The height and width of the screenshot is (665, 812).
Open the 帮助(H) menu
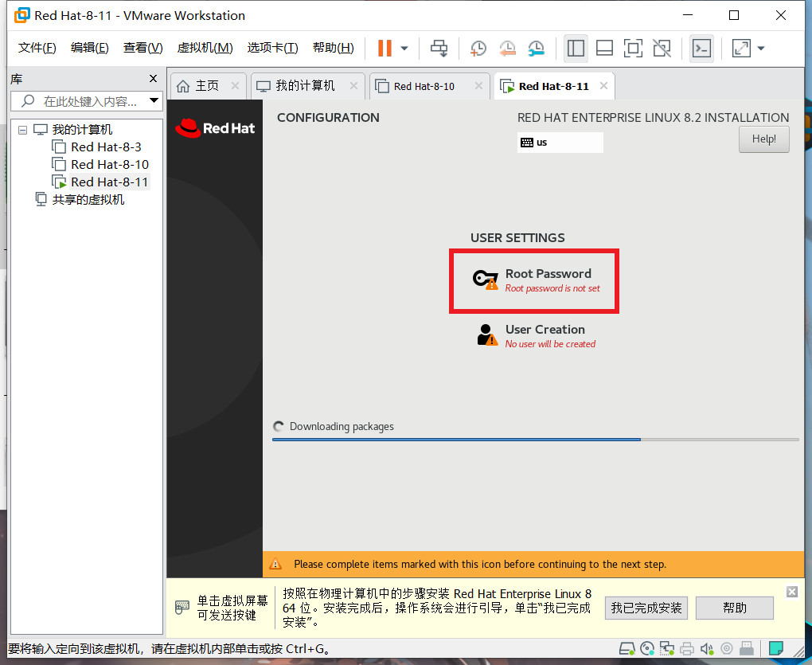[333, 48]
